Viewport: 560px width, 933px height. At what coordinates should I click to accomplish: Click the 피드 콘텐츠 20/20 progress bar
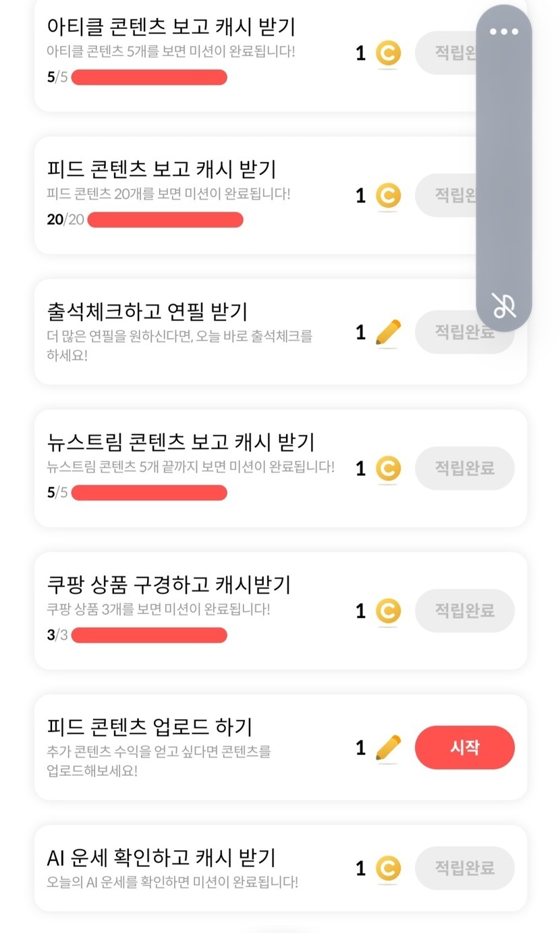165,220
